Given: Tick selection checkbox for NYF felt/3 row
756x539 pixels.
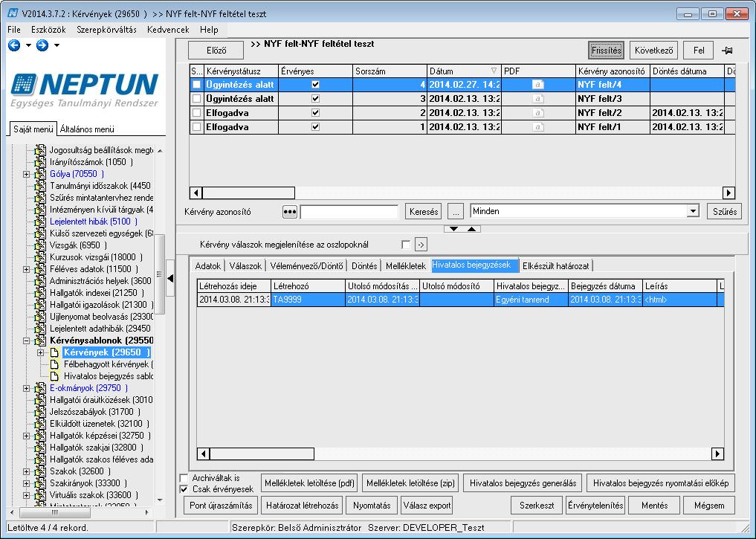Looking at the screenshot, I should pyautogui.click(x=197, y=99).
